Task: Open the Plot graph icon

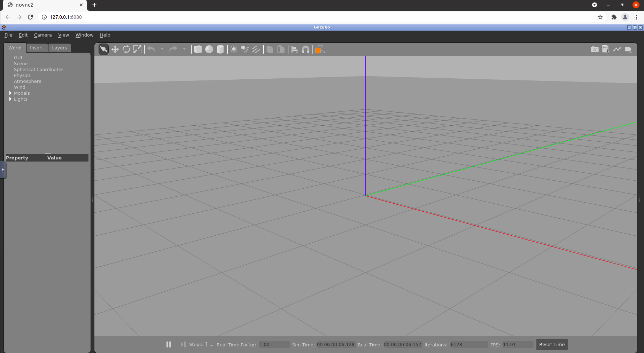Action: pyautogui.click(x=617, y=49)
